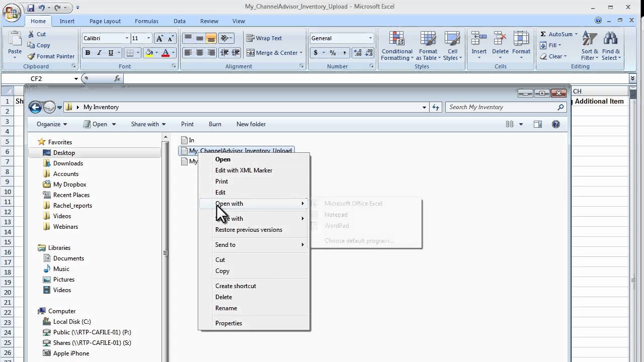Click the Fill Color bucket swatch
This screenshot has width=644, height=362.
click(x=149, y=53)
